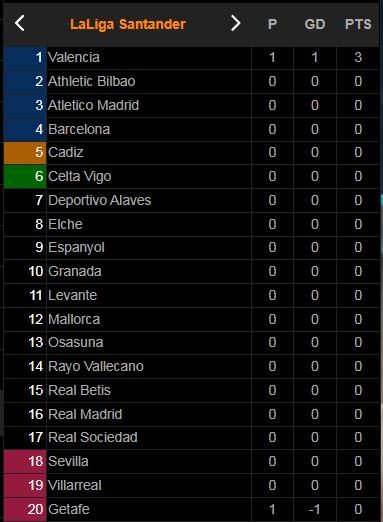Open Villarreal team row
Image resolution: width=383 pixels, height=522 pixels.
(x=191, y=485)
